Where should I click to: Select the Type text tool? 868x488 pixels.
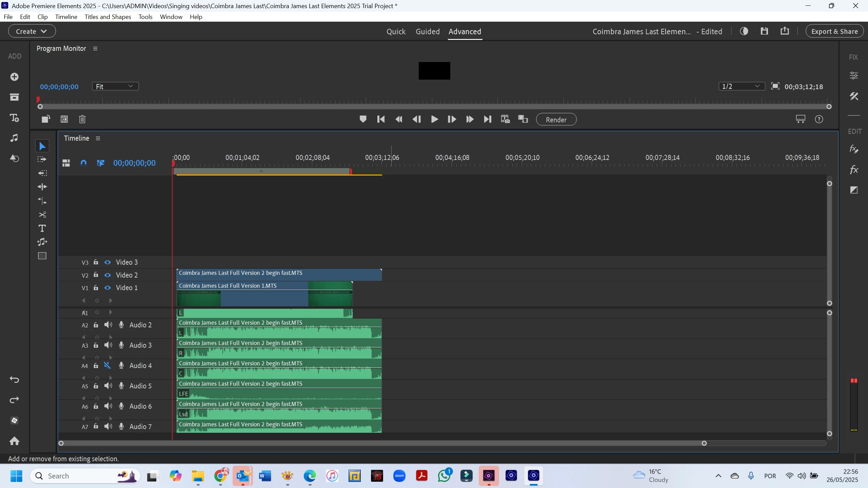coord(42,228)
